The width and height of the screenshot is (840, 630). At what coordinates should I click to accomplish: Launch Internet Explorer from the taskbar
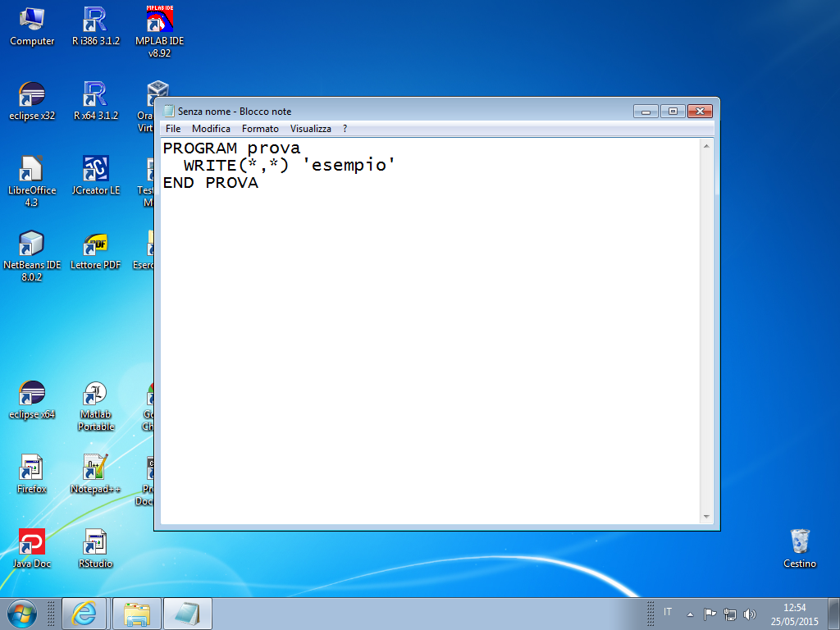coord(84,614)
